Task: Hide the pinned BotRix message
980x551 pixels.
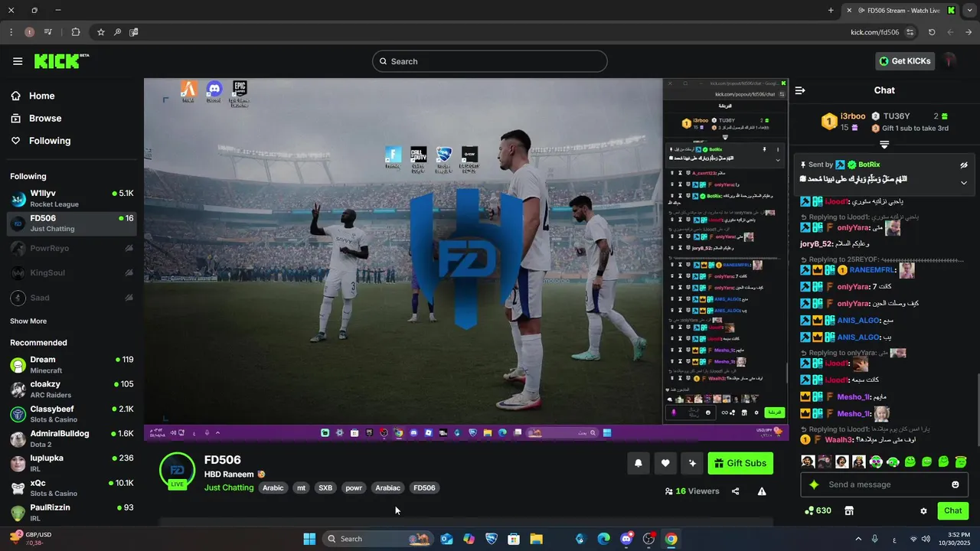Action: click(x=964, y=165)
